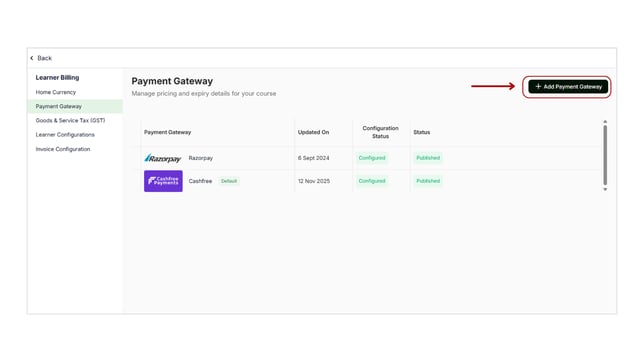This screenshot has width=644, height=362.
Task: Click Razorpay's Published status badge
Action: [x=428, y=158]
